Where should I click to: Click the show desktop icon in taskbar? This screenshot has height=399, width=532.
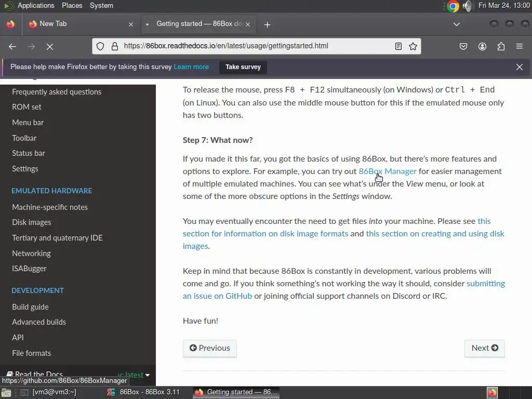(6, 393)
